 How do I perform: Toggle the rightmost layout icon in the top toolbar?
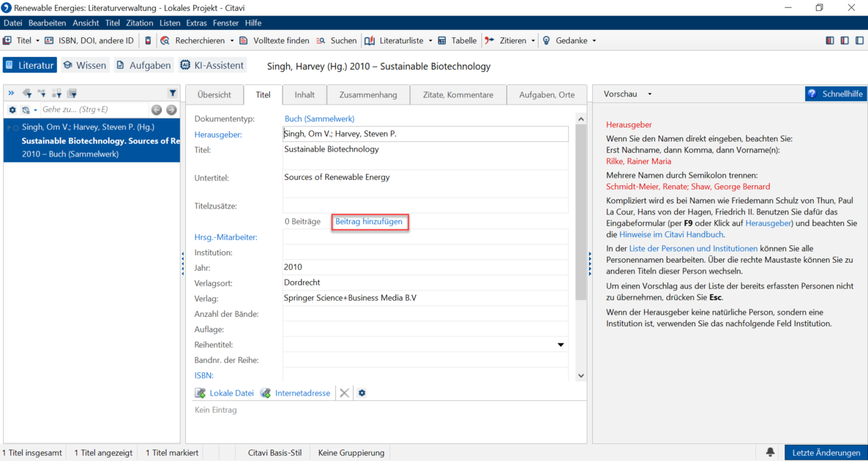click(859, 40)
